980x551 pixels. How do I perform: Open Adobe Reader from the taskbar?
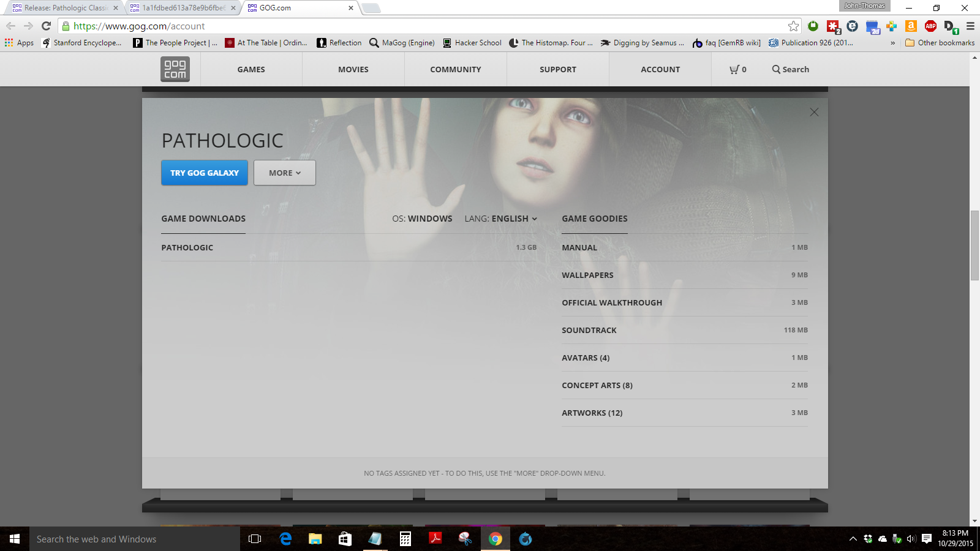click(435, 539)
